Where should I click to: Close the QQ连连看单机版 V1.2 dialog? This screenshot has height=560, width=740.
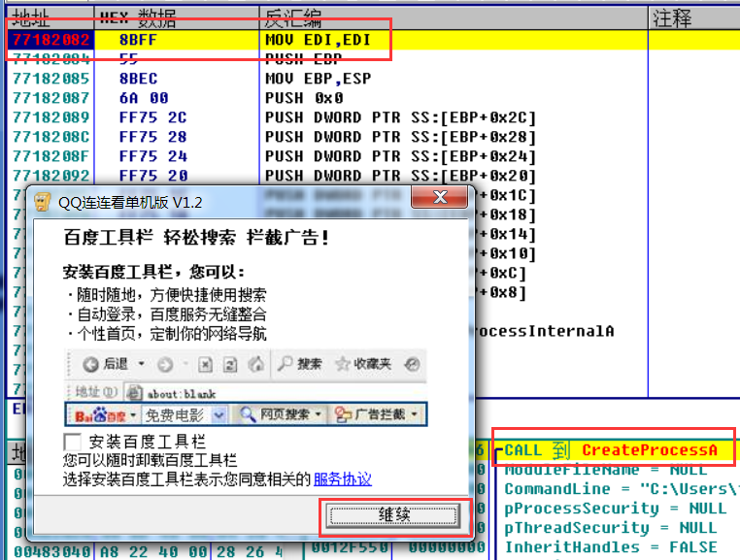tap(439, 197)
